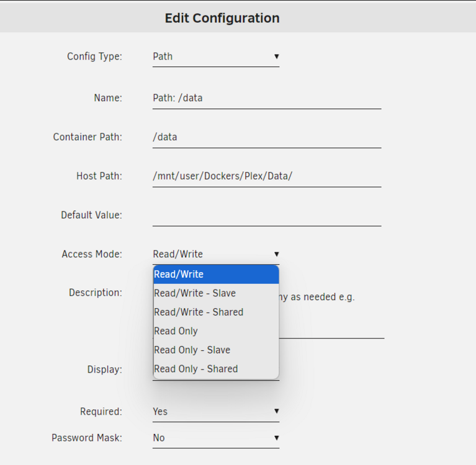Select Read Only - Slave option

[x=216, y=350]
